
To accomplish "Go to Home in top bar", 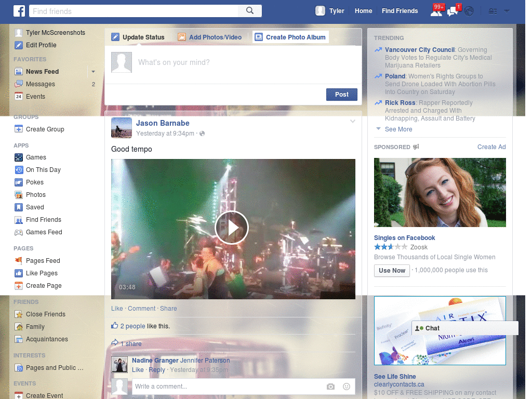I will [x=363, y=11].
